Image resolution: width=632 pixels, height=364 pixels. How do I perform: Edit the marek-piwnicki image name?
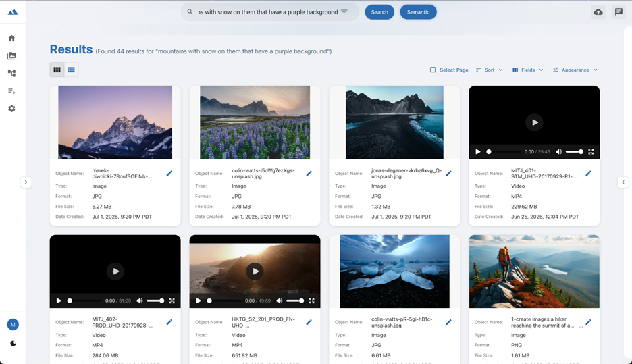[x=169, y=174]
